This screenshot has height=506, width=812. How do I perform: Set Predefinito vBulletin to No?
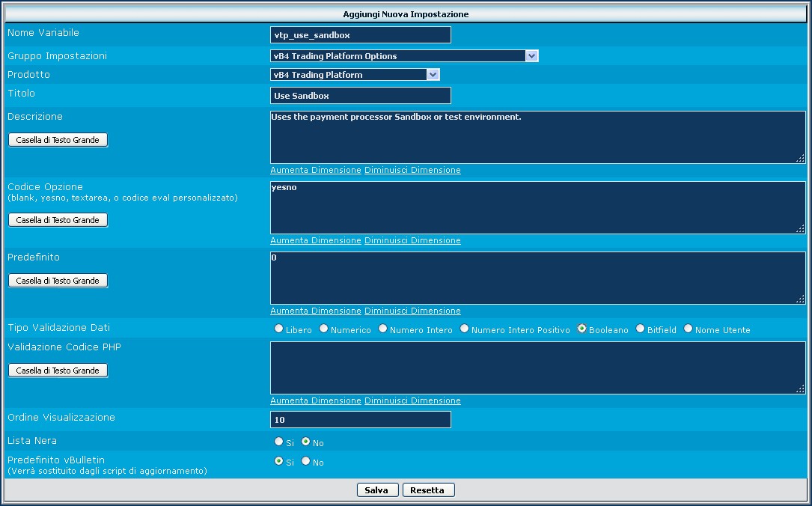(305, 461)
